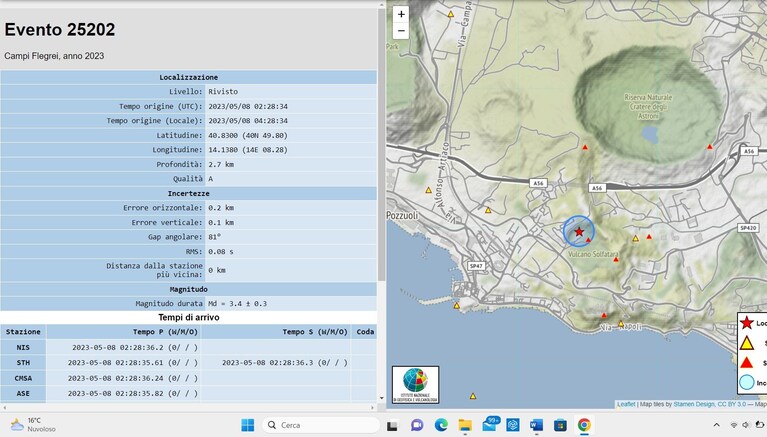Click the horizontal scrollbar right arrow
Image resolution: width=767 pixels, height=437 pixels.
tap(372, 407)
